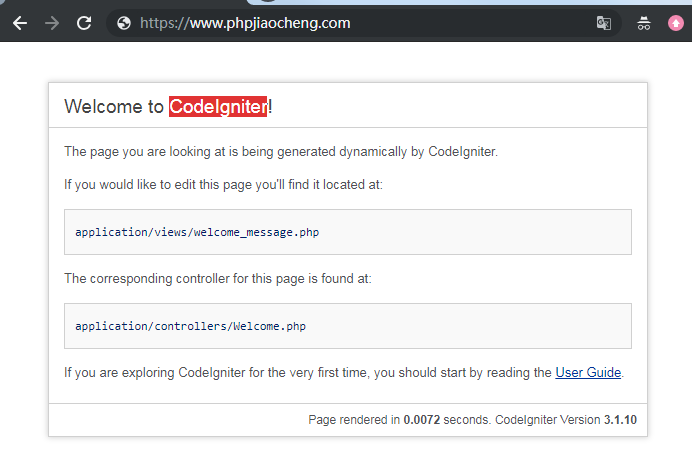This screenshot has width=692, height=467.
Task: Open the translate page icon
Action: point(604,23)
